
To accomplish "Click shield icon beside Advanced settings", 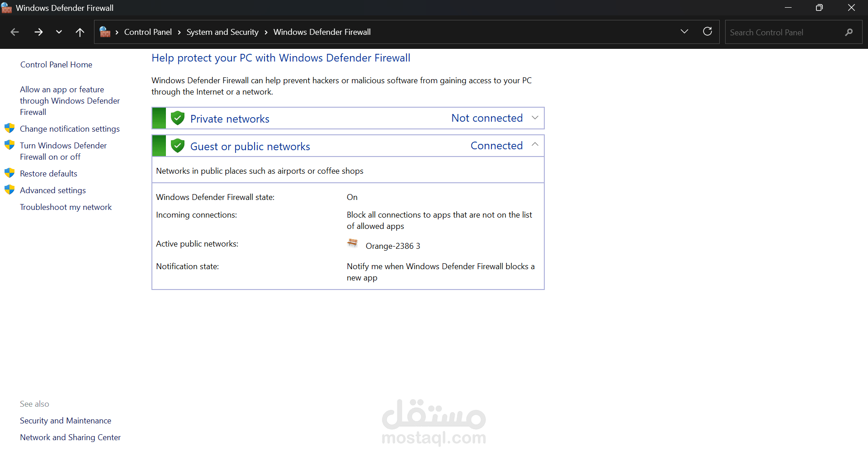I will coord(9,190).
